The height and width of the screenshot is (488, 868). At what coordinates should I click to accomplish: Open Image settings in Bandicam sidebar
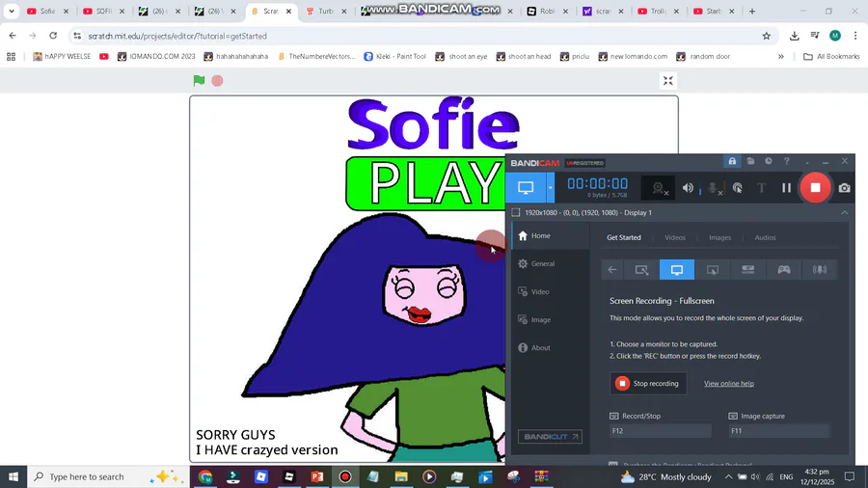[x=551, y=320]
